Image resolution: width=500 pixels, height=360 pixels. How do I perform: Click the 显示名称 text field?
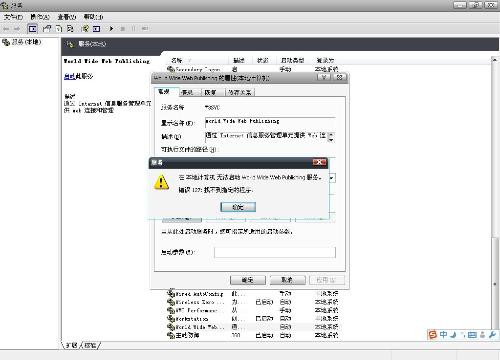pyautogui.click(x=270, y=122)
